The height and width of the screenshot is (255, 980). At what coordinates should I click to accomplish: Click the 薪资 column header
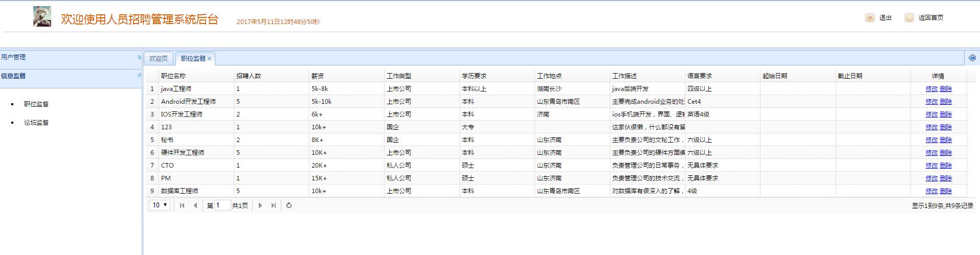tap(318, 76)
